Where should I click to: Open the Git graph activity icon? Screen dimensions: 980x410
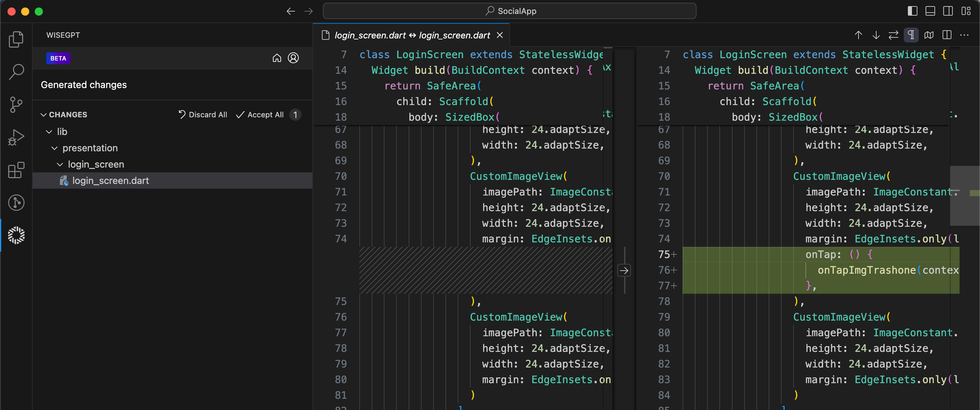(16, 203)
